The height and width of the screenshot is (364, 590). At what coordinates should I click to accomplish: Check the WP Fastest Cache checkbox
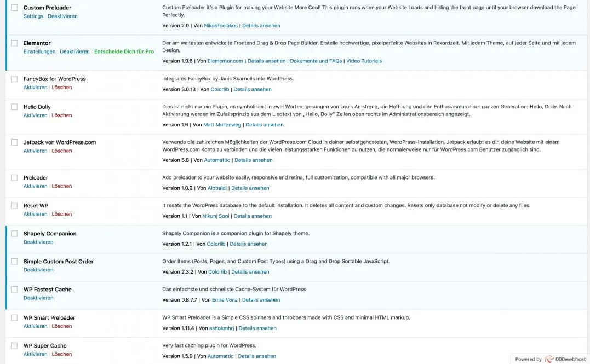pyautogui.click(x=14, y=289)
